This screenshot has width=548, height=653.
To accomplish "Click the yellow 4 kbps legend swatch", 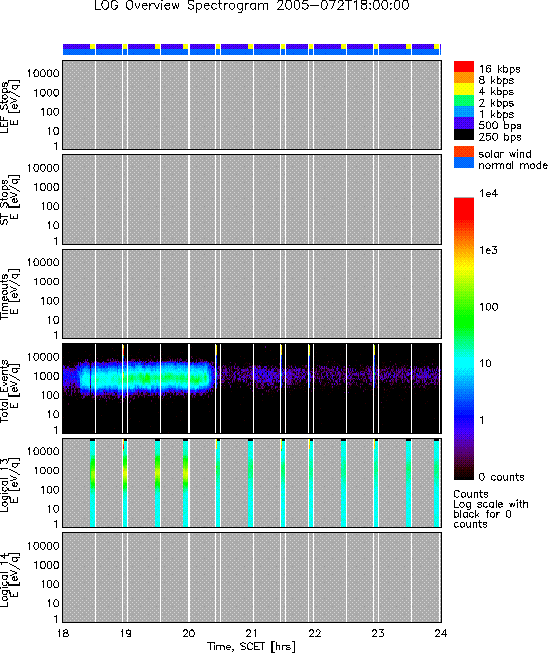I will tap(464, 89).
